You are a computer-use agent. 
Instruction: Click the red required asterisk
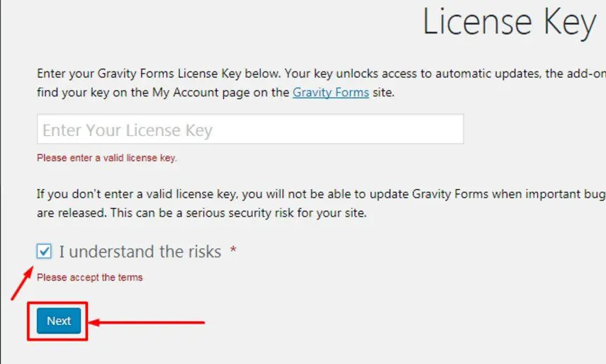233,251
